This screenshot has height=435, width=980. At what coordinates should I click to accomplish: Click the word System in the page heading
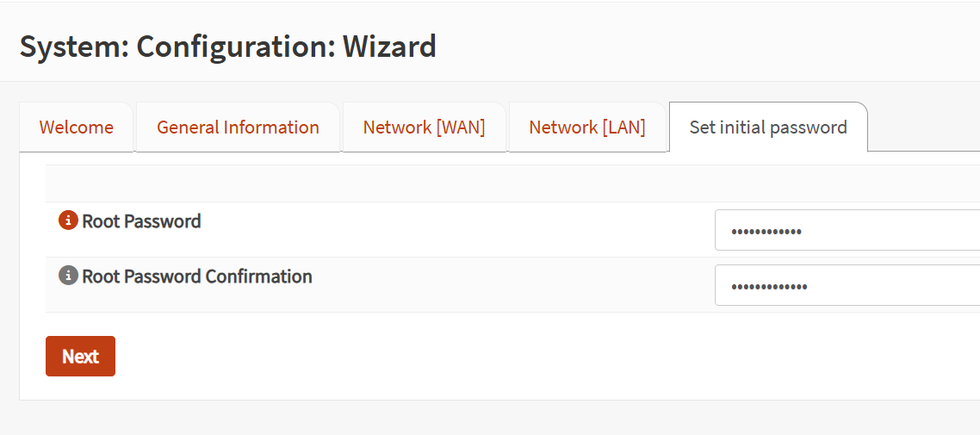(x=72, y=47)
